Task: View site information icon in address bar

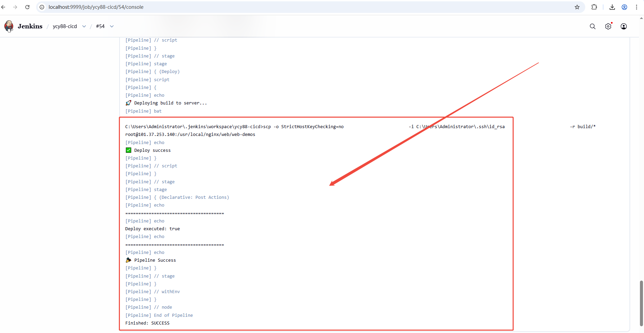Action: pyautogui.click(x=42, y=7)
